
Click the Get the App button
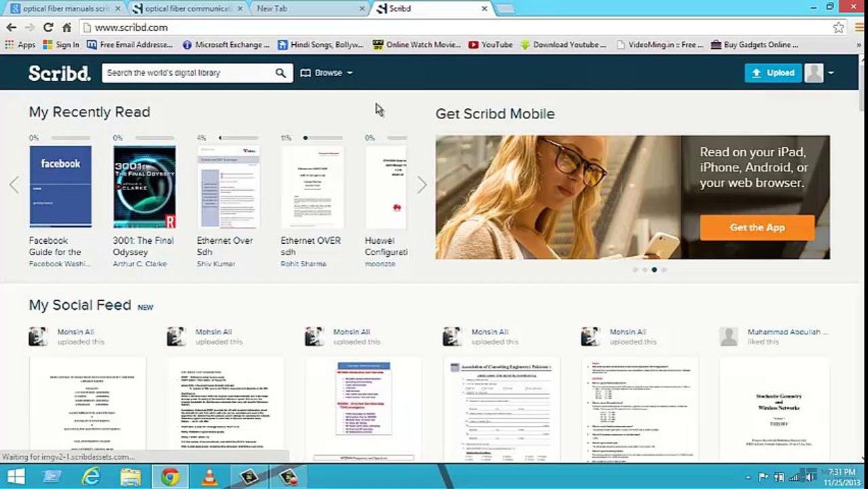(757, 228)
